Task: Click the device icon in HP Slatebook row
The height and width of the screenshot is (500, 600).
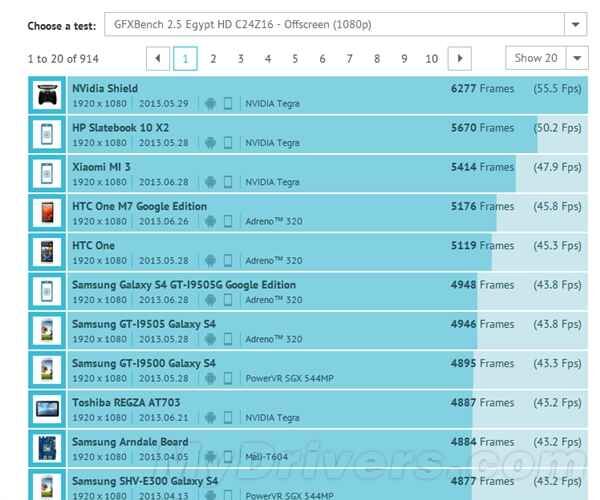Action: (228, 143)
